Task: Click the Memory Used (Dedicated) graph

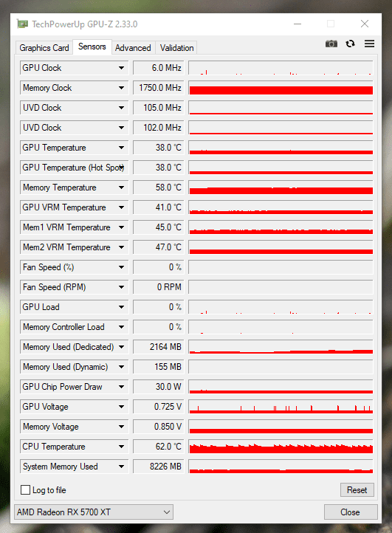Action: click(x=281, y=347)
